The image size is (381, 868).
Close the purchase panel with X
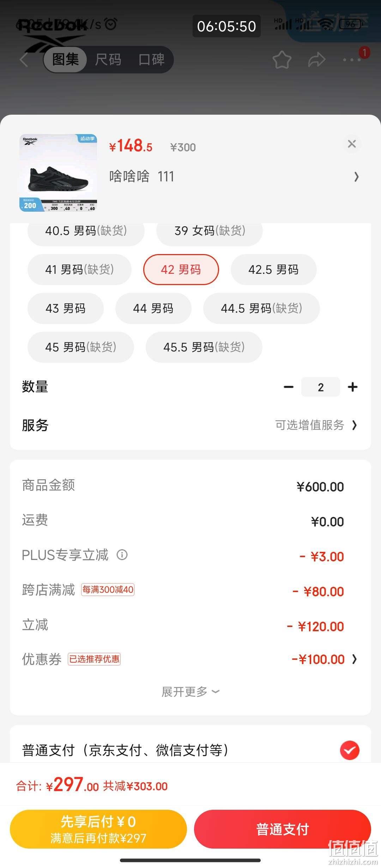[352, 144]
